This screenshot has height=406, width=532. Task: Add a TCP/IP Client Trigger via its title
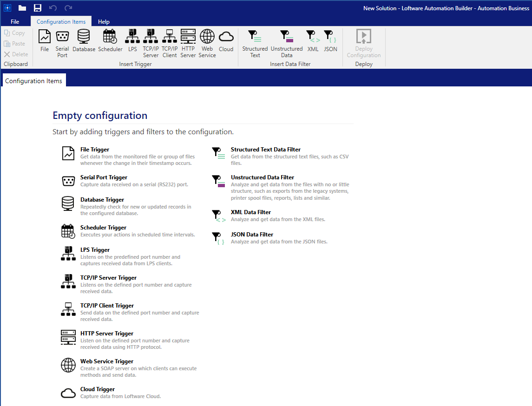coord(107,306)
